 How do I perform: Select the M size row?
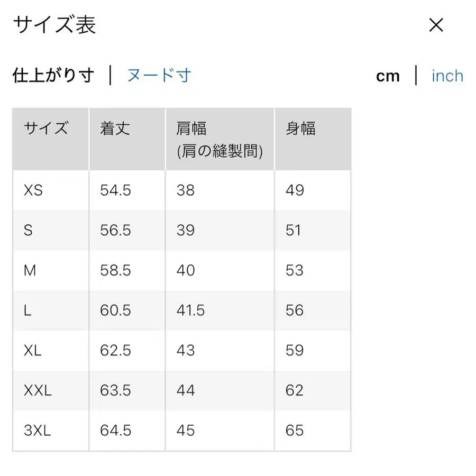31,270
